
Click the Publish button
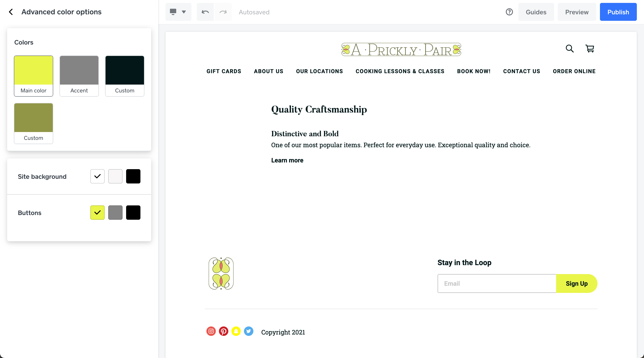click(618, 12)
